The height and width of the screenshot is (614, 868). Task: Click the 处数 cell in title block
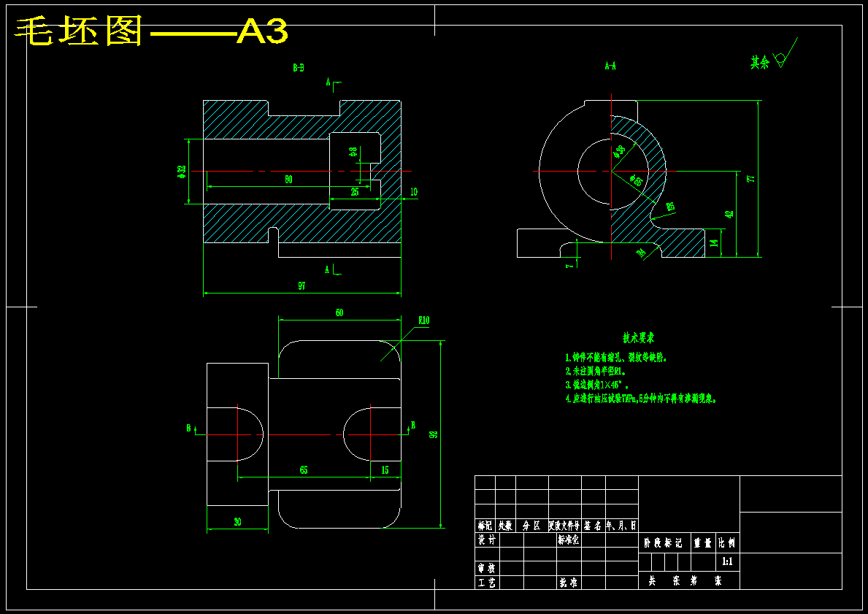coord(505,526)
